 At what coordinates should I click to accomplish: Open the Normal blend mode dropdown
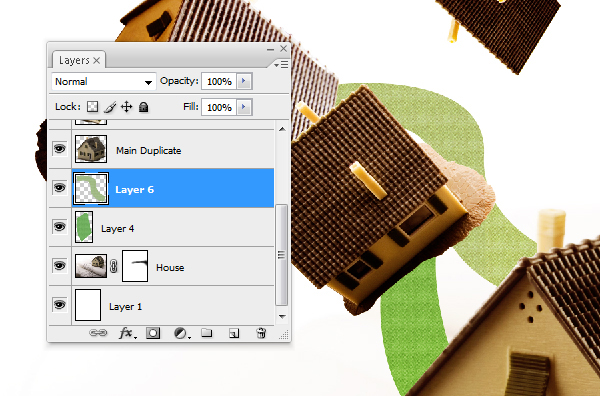click(x=104, y=81)
